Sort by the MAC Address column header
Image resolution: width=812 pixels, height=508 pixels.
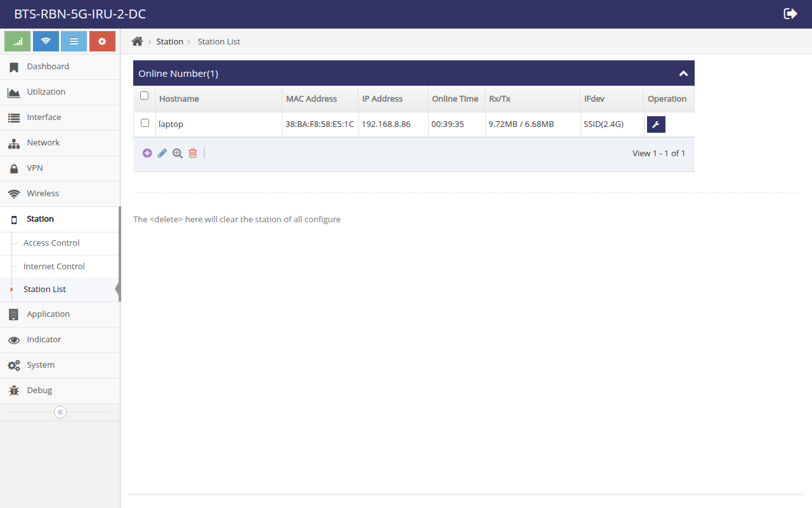click(x=320, y=99)
